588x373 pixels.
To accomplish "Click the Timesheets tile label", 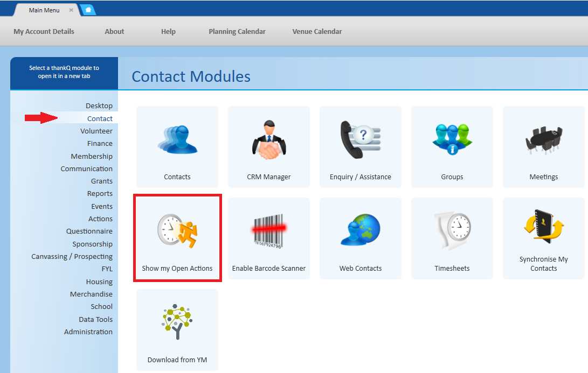I will [452, 268].
